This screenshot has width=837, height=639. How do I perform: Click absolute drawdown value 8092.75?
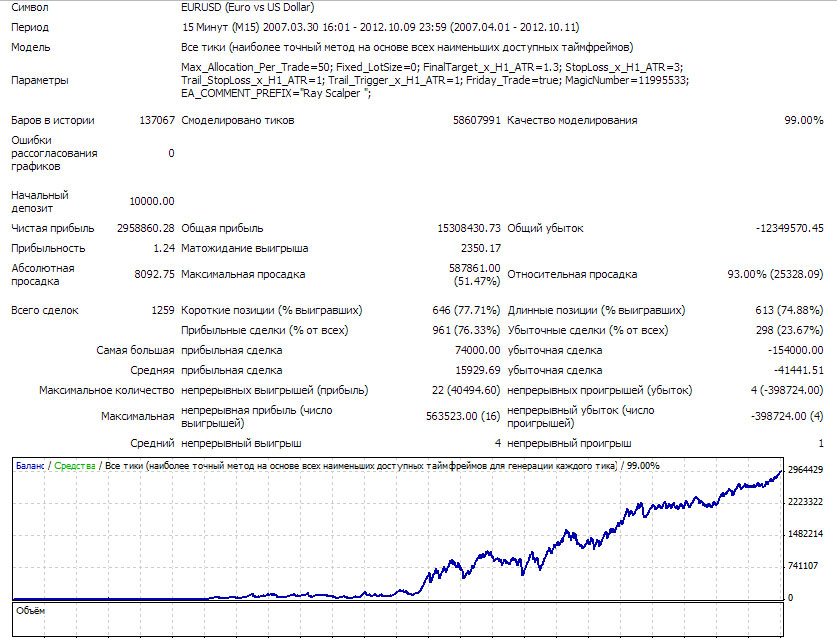(x=154, y=274)
